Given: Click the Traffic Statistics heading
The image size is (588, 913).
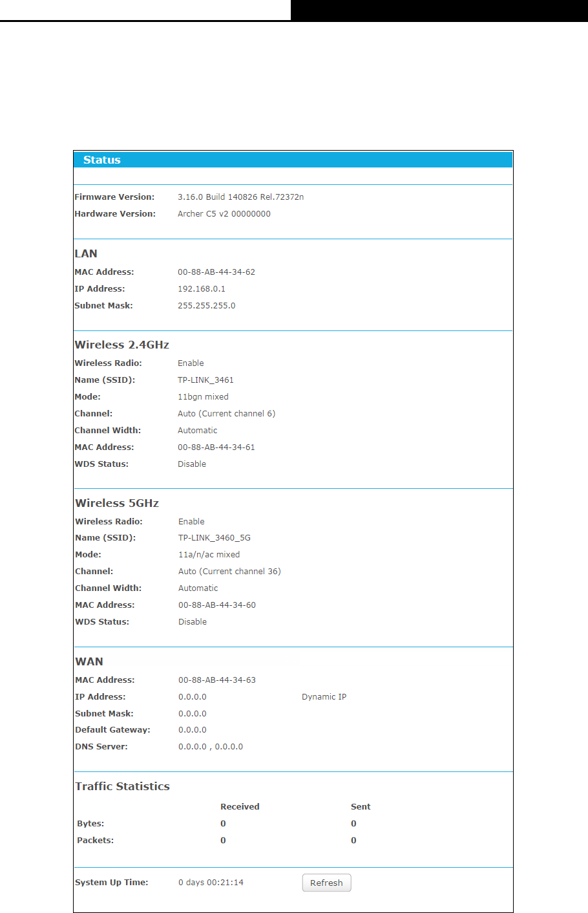Looking at the screenshot, I should tap(122, 786).
